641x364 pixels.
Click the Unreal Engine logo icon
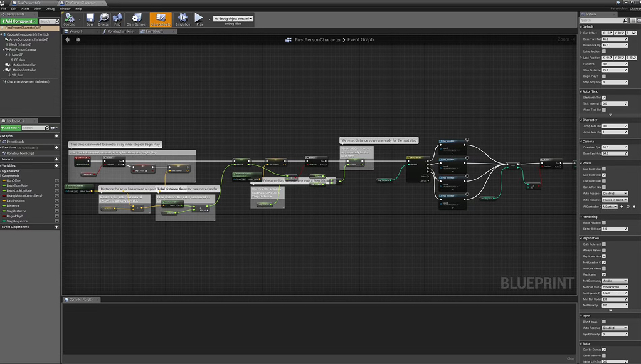coord(3,3)
